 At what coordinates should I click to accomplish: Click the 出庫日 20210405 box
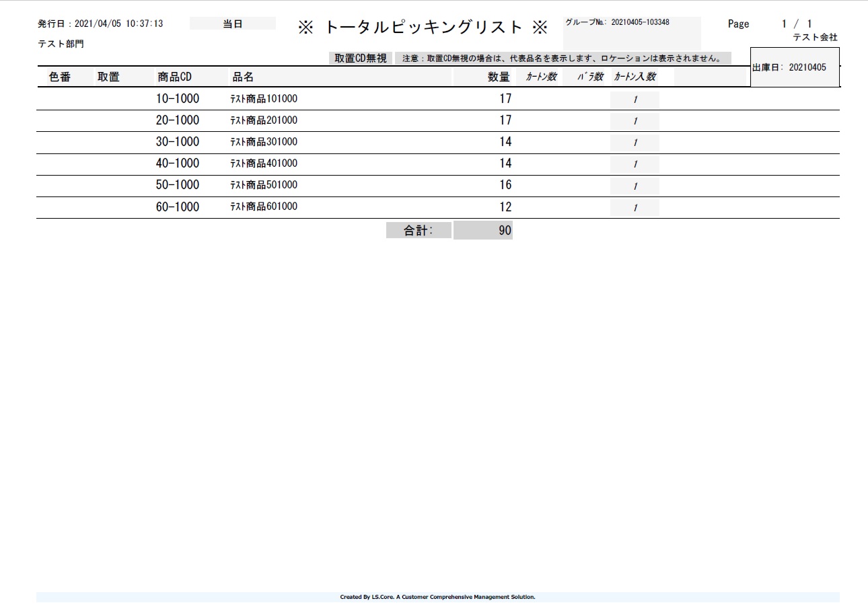[x=794, y=67]
